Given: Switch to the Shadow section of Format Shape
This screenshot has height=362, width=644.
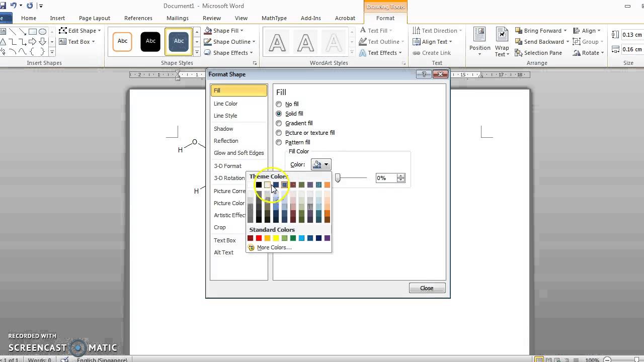Looking at the screenshot, I should (x=223, y=129).
